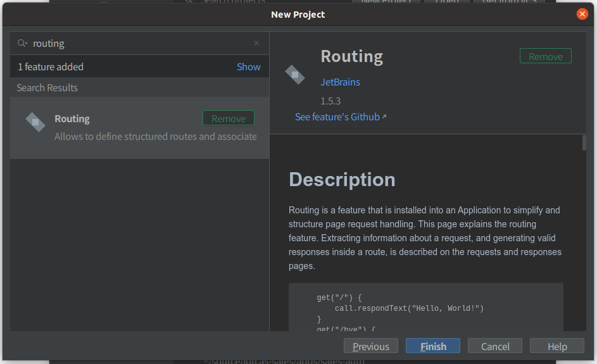Click the Search Results heading
Image resolution: width=597 pixels, height=364 pixels.
[47, 87]
